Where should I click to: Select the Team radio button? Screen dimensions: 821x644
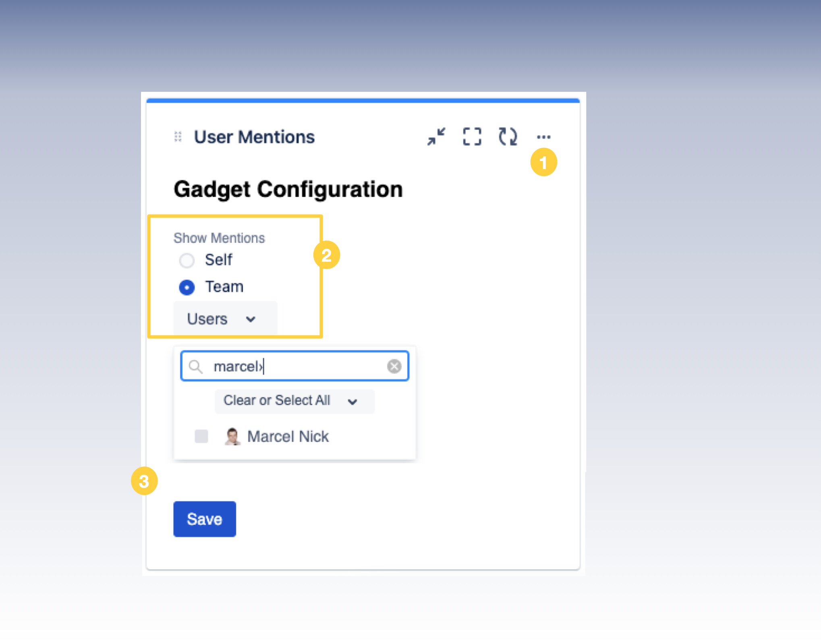187,287
